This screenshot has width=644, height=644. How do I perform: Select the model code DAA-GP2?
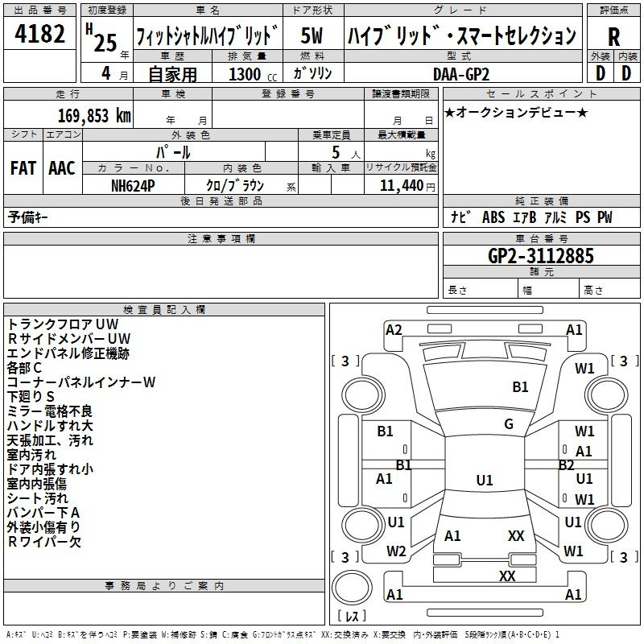(x=460, y=73)
